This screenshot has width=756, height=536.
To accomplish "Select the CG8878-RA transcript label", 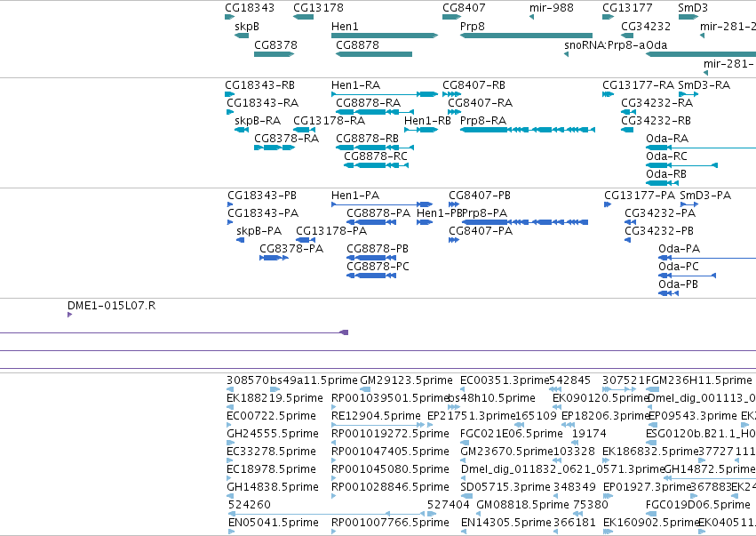I will point(369,103).
